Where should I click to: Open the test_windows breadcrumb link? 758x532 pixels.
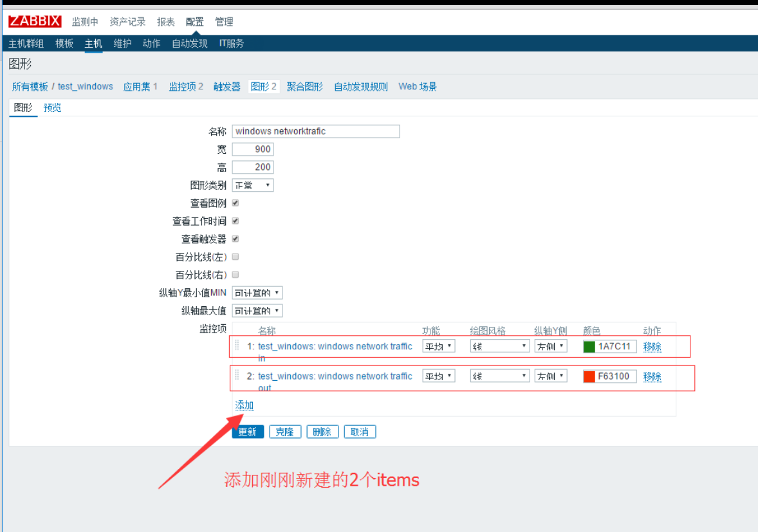(86, 86)
